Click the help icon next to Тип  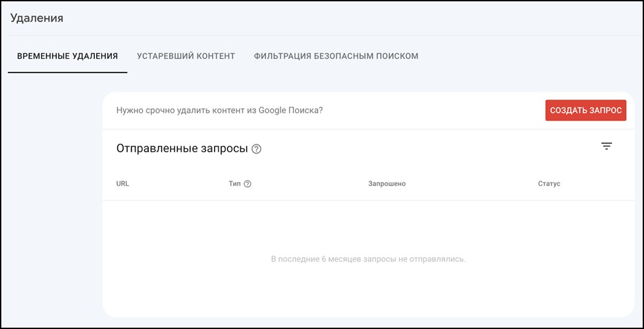tap(247, 184)
